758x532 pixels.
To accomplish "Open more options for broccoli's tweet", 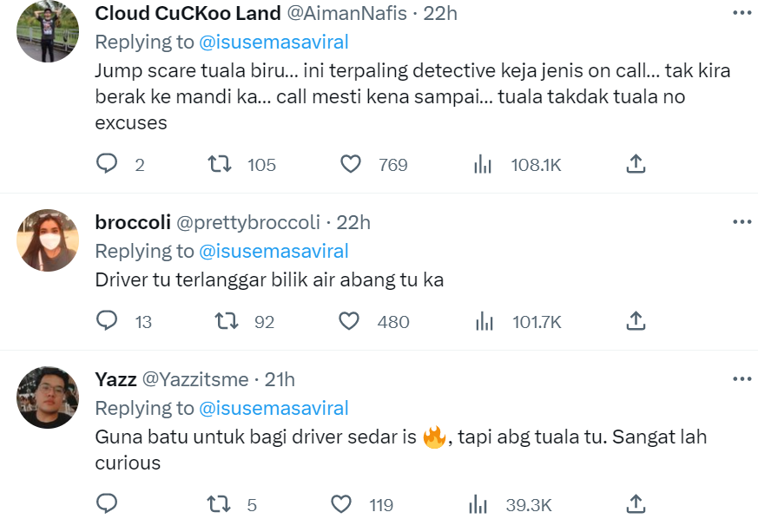I will pos(742,221).
